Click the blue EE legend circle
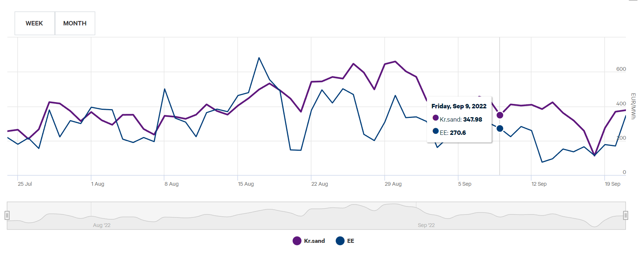This screenshot has height=262, width=644. [340, 241]
